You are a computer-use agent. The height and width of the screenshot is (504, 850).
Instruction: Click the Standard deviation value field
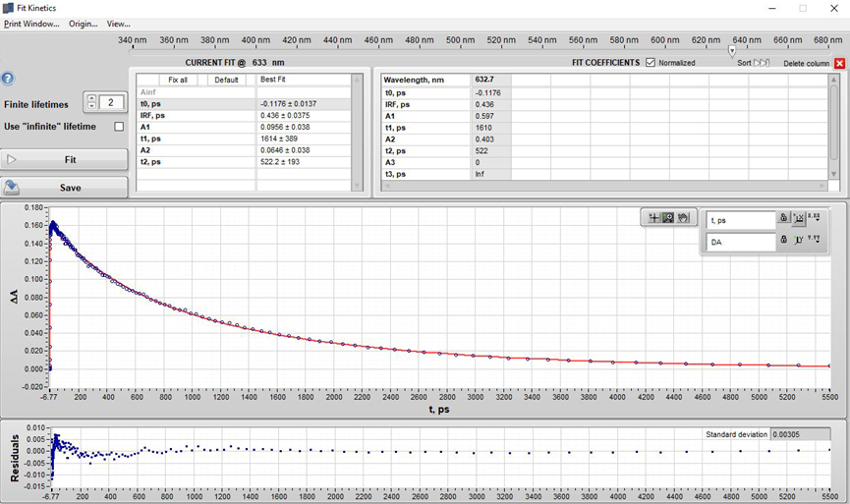[800, 434]
